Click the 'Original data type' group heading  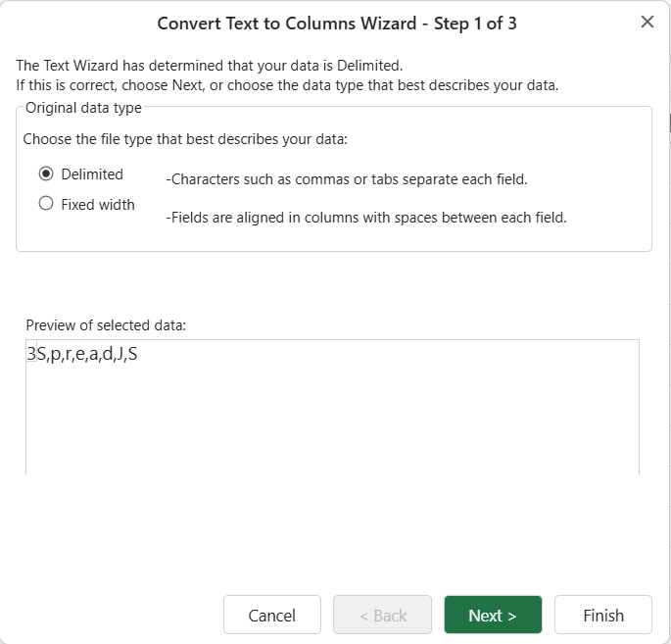coord(83,108)
